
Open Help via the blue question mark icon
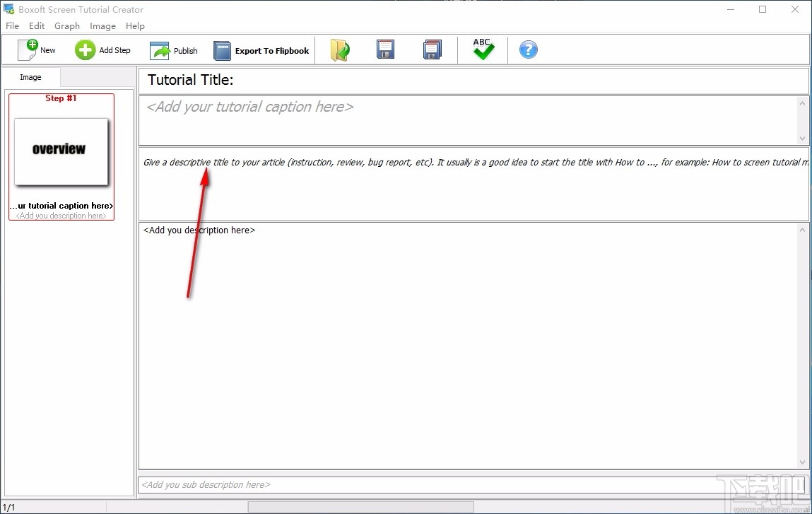coord(528,49)
